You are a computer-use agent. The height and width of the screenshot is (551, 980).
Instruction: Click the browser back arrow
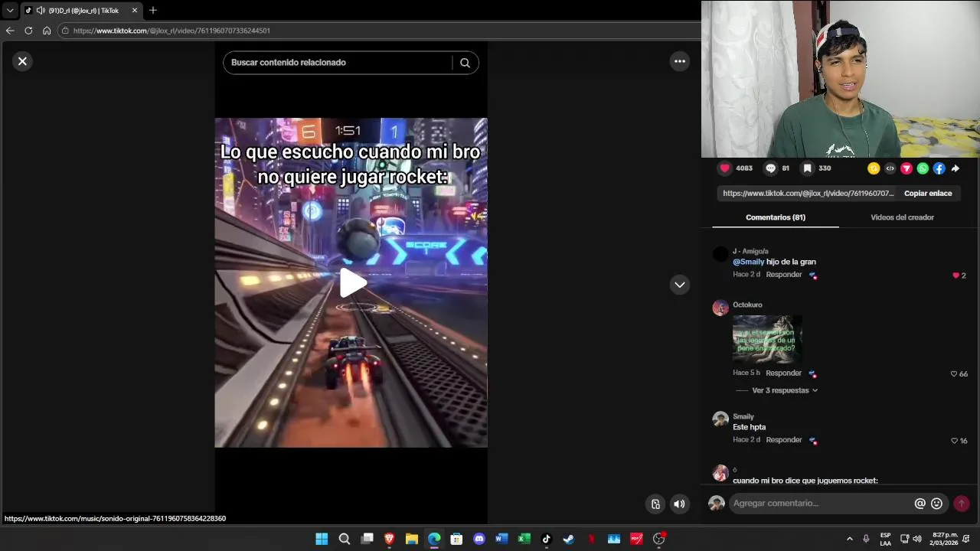(10, 31)
